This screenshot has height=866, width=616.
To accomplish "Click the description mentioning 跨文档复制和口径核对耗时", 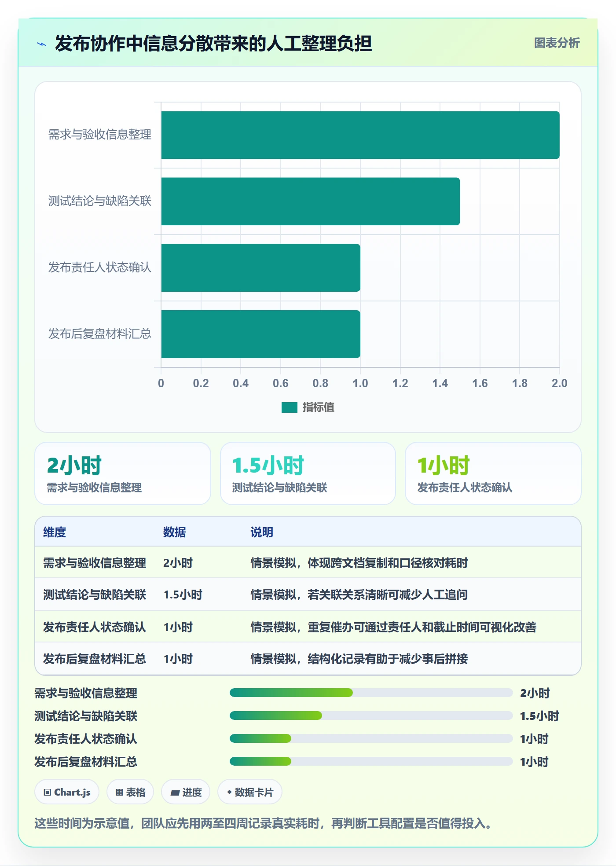I will click(x=359, y=563).
